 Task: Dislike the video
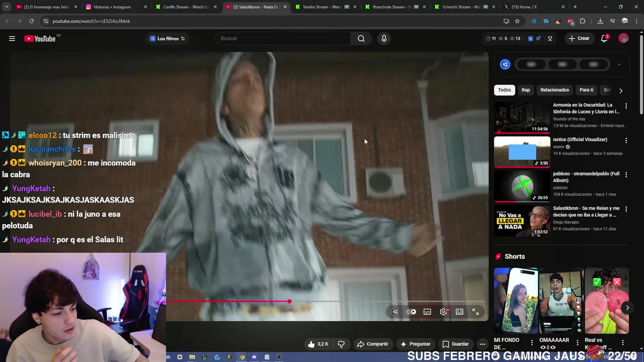coord(341,344)
